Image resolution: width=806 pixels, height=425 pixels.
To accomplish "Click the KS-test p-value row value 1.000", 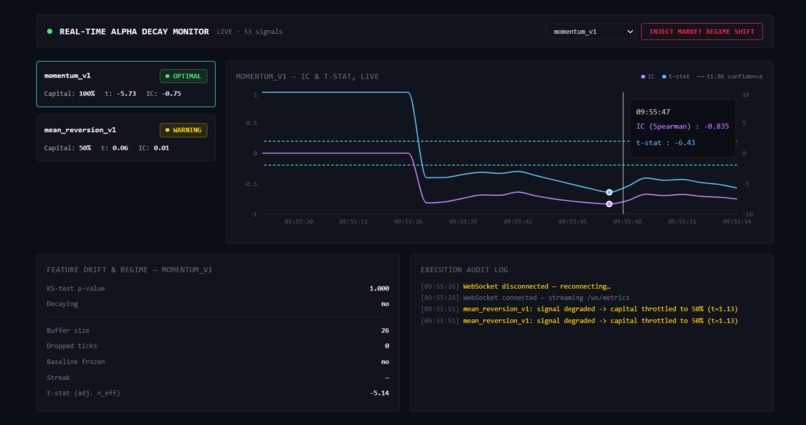I will 379,288.
